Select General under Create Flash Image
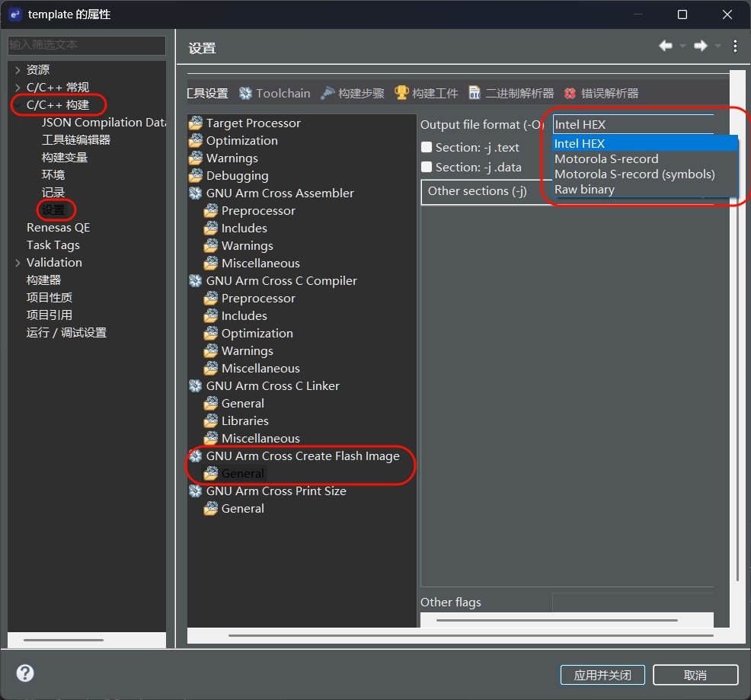The height and width of the screenshot is (700, 751). [x=243, y=473]
